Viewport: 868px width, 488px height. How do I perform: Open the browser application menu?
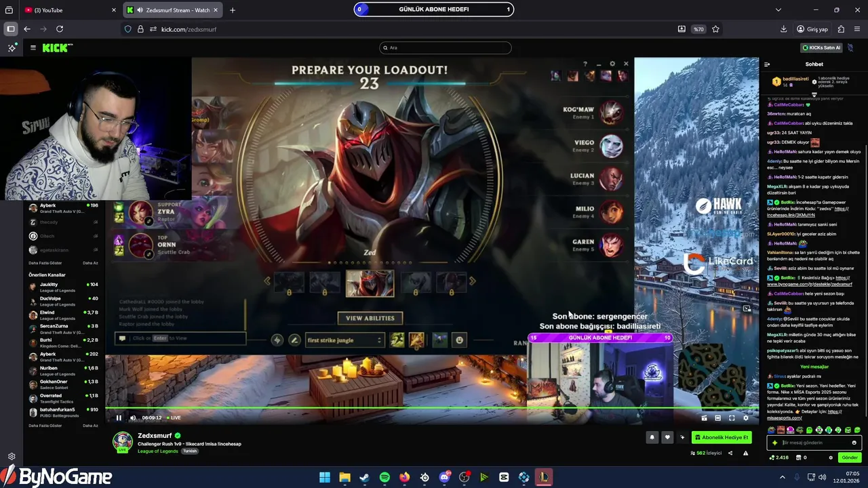(857, 29)
